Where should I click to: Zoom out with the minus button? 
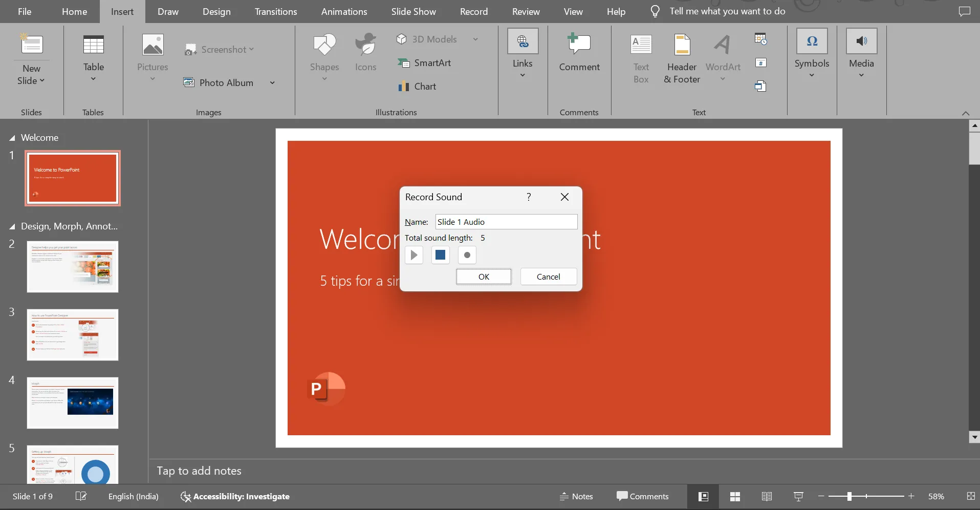point(821,496)
